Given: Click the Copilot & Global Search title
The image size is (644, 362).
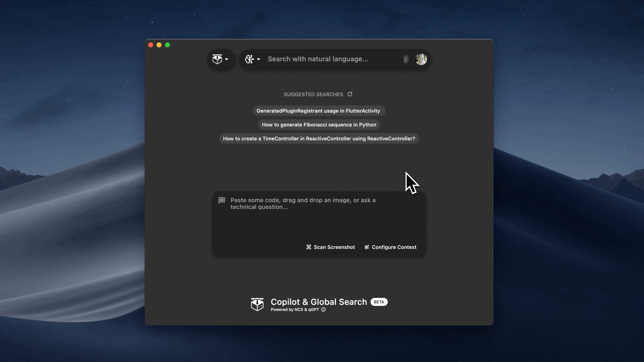Looking at the screenshot, I should [x=319, y=302].
